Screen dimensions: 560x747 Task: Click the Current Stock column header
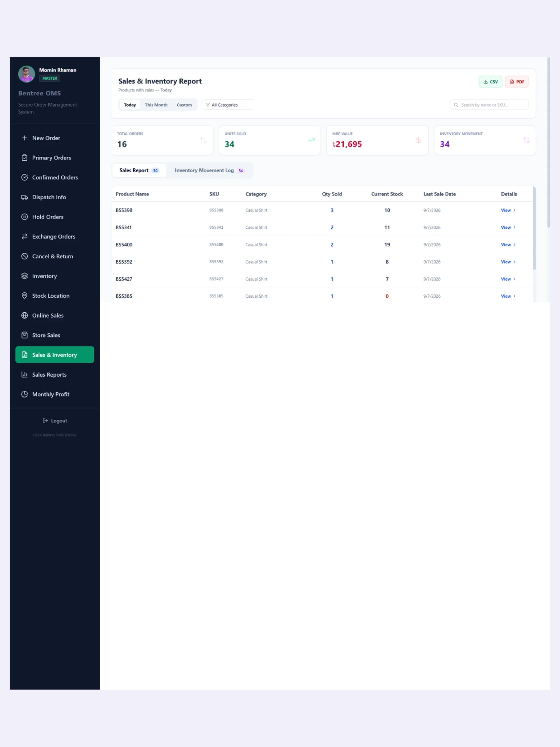pyautogui.click(x=387, y=194)
